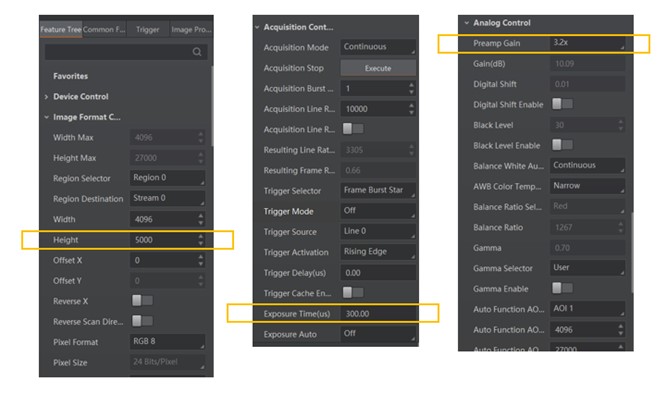Open the AWB Color Temp dropdown
Viewport: 667px width, 394px height.
587,186
